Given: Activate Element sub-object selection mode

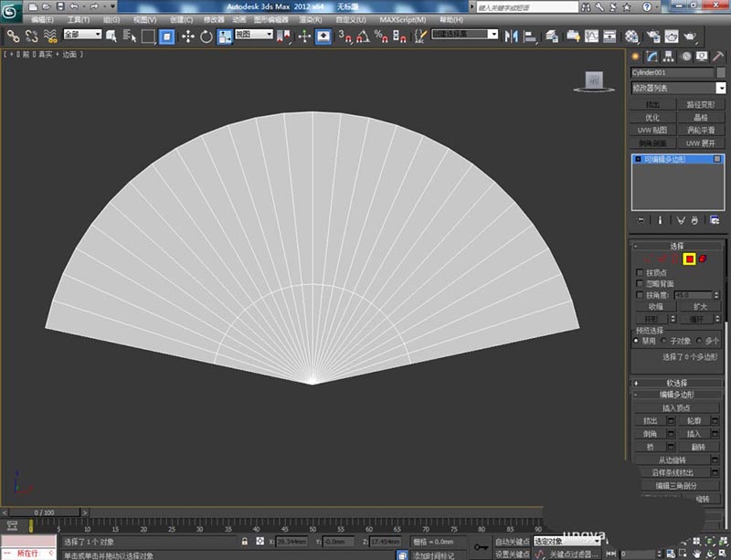Looking at the screenshot, I should pos(703,259).
